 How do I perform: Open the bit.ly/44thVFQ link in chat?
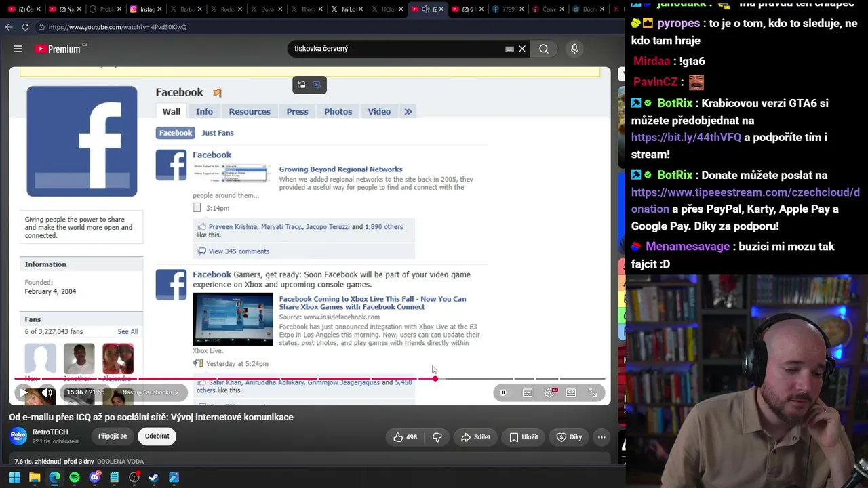tap(686, 137)
